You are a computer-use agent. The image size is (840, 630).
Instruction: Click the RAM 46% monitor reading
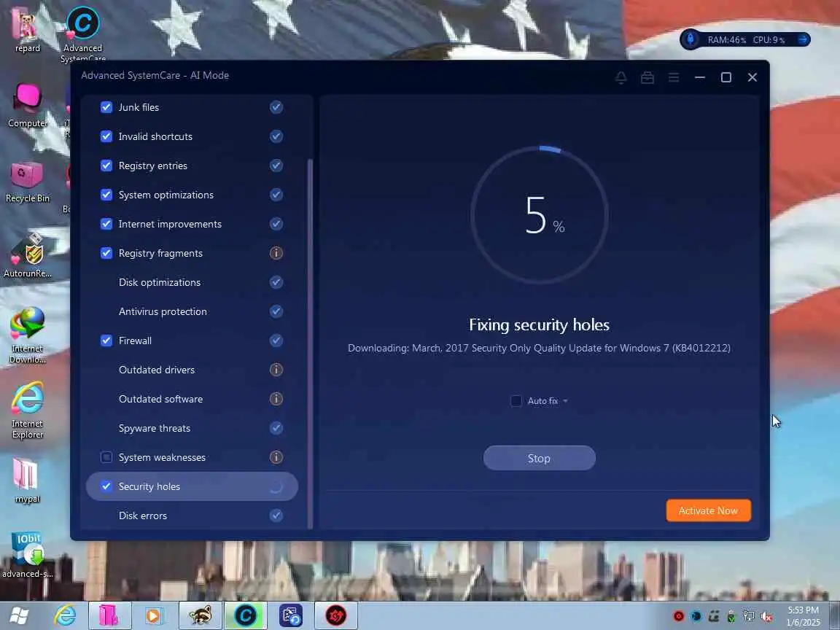tap(726, 40)
